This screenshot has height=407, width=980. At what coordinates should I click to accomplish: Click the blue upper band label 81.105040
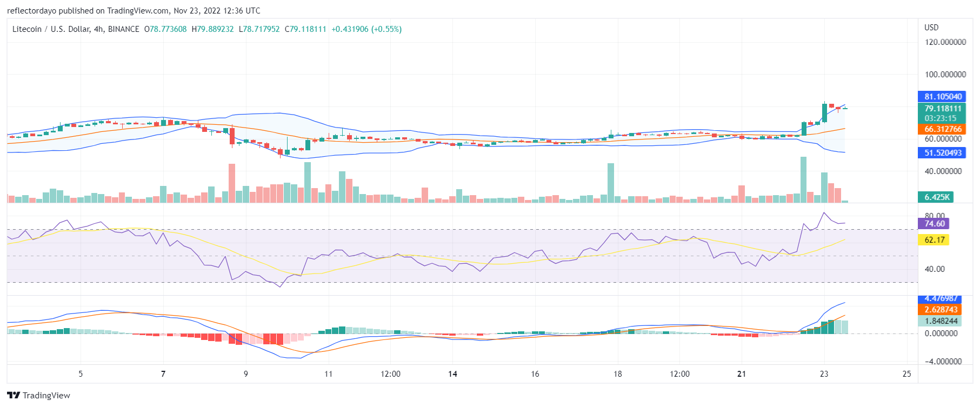(942, 97)
